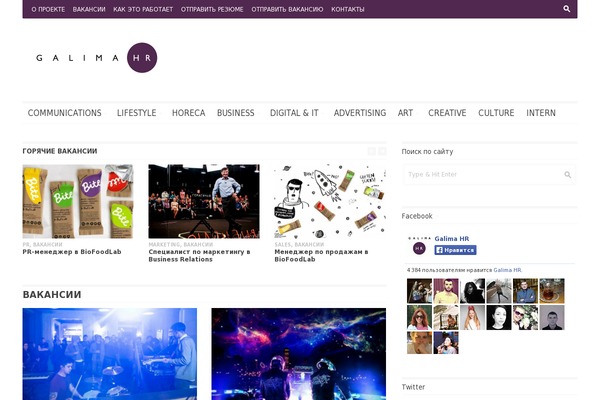This screenshot has width=600, height=400.
Task: Select DIGITAL & IT category
Action: click(294, 113)
